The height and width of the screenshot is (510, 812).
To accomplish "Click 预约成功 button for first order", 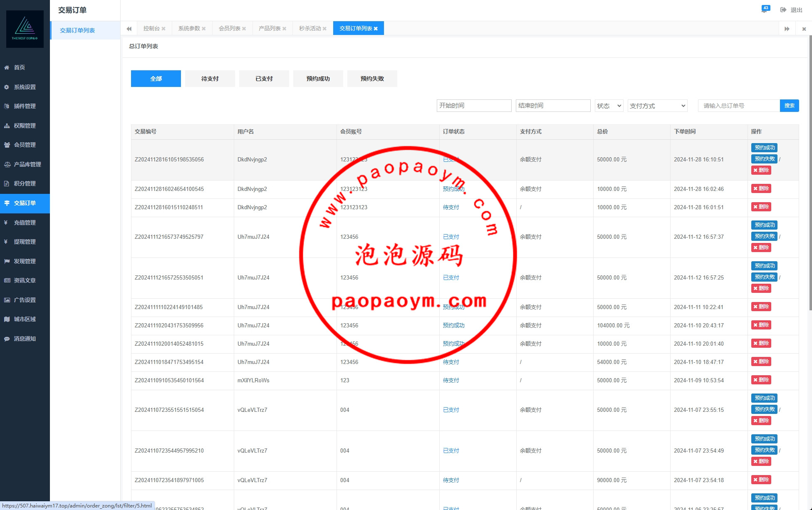I will [x=764, y=147].
